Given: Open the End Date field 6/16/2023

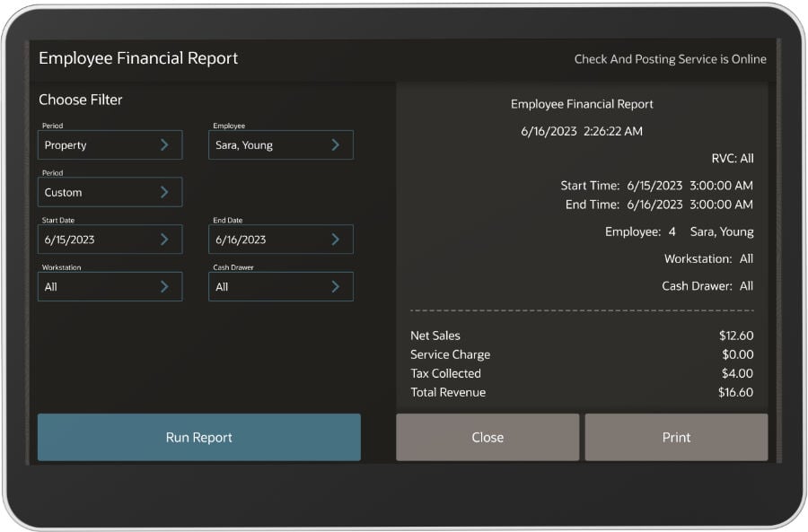Looking at the screenshot, I should pyautogui.click(x=281, y=239).
